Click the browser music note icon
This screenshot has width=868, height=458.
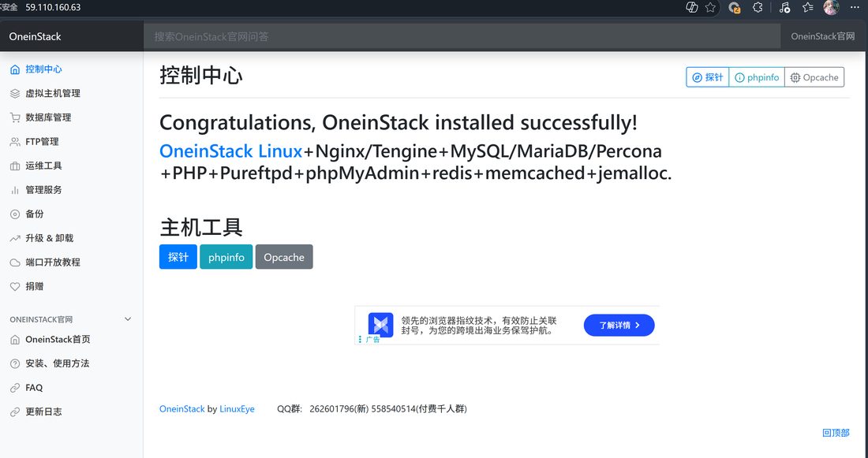click(784, 7)
